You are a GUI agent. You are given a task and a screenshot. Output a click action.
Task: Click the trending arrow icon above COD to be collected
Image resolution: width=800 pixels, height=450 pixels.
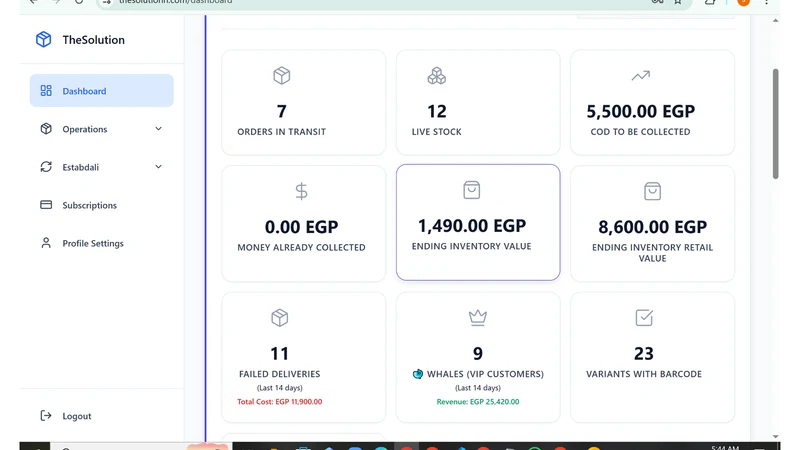point(641,76)
